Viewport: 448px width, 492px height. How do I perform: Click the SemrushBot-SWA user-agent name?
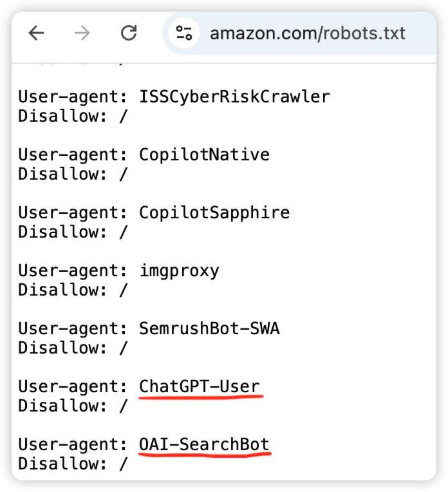click(x=209, y=329)
